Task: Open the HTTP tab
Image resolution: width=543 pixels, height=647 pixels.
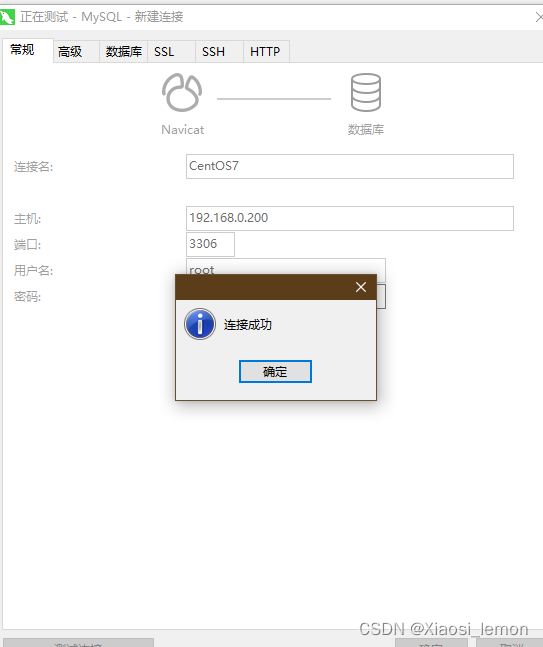Action: click(x=266, y=52)
